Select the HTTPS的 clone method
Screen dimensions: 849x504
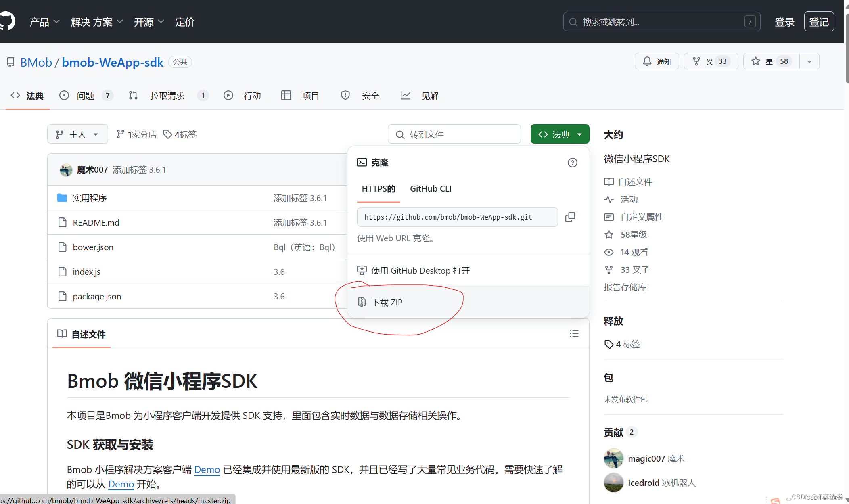tap(378, 188)
